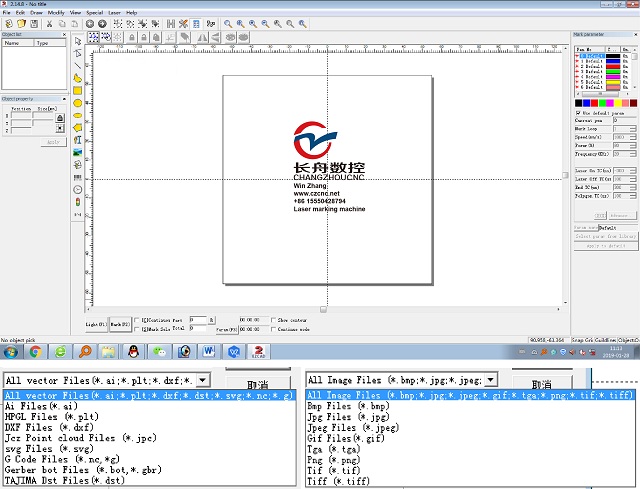Select the Pick arrow tool
640x489 pixels.
pyautogui.click(x=78, y=41)
